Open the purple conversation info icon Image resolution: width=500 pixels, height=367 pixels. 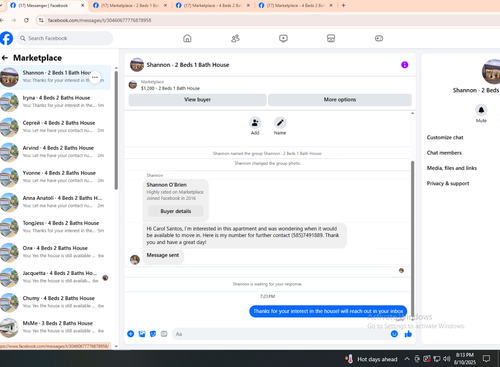pyautogui.click(x=405, y=65)
